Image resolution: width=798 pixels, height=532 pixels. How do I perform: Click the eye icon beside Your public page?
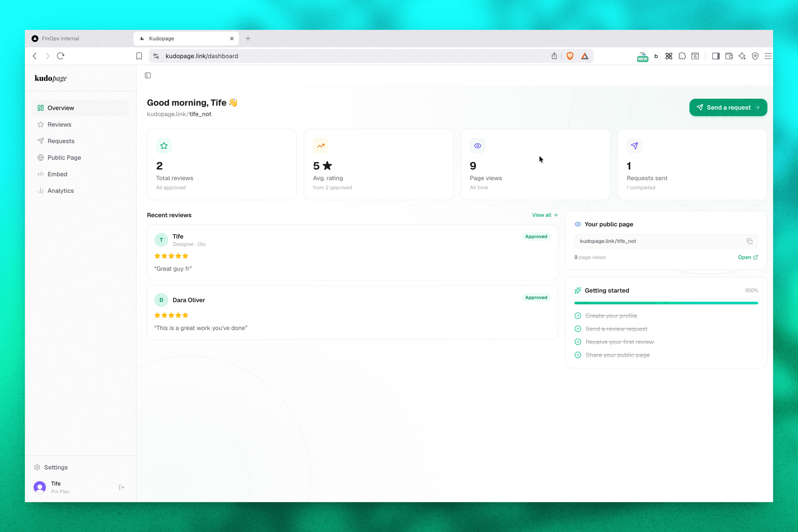point(578,224)
